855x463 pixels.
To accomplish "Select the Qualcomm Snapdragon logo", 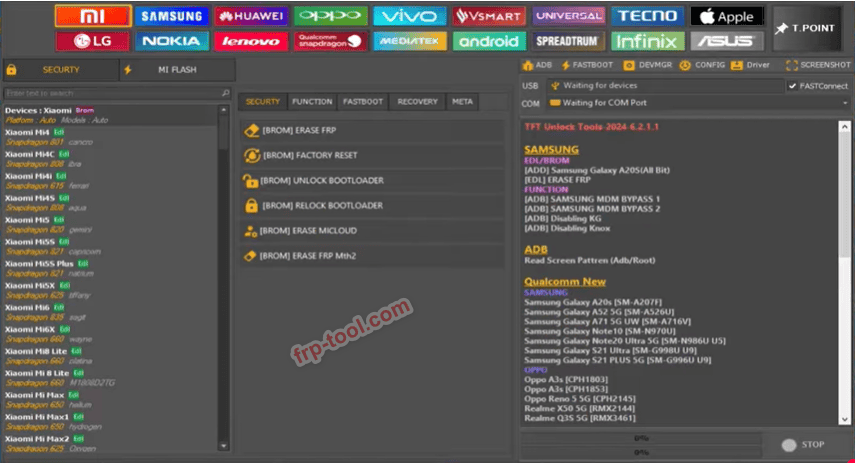I will pyautogui.click(x=330, y=41).
